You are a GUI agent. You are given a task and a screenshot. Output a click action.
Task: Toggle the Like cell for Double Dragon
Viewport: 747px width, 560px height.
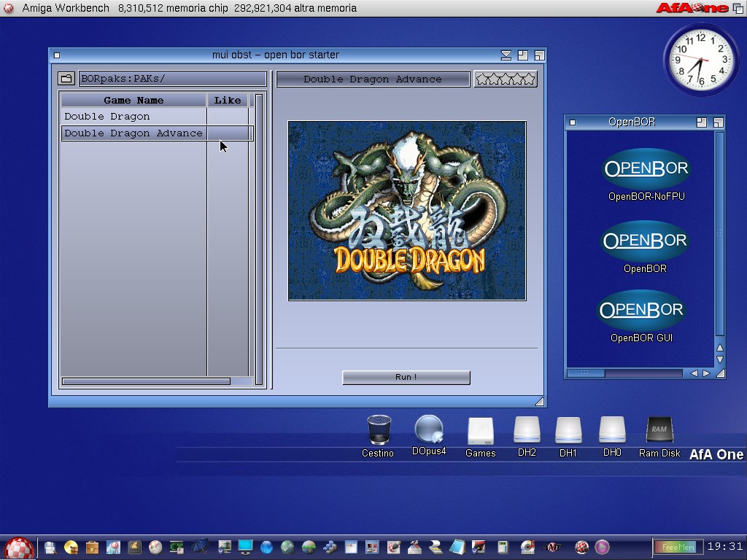pyautogui.click(x=228, y=117)
